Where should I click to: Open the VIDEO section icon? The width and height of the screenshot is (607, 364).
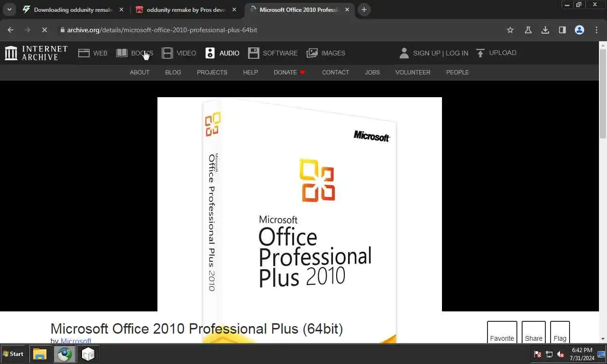point(167,53)
